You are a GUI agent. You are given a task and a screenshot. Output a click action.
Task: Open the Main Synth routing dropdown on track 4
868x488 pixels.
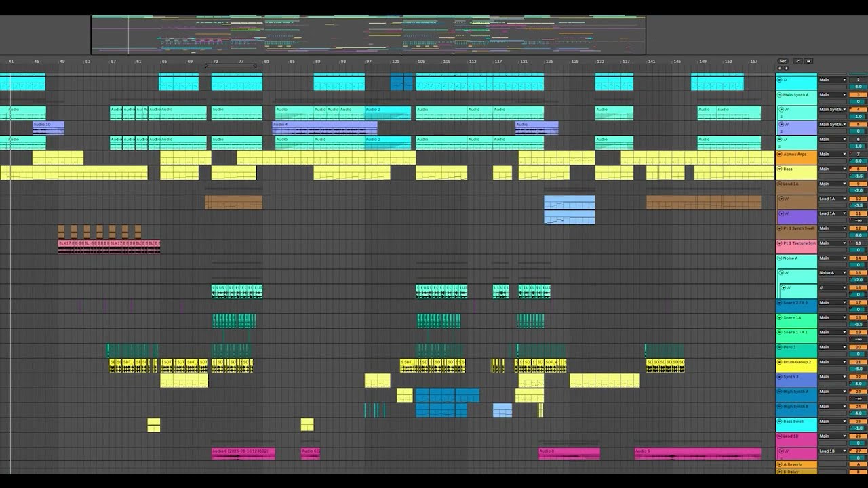[833, 110]
